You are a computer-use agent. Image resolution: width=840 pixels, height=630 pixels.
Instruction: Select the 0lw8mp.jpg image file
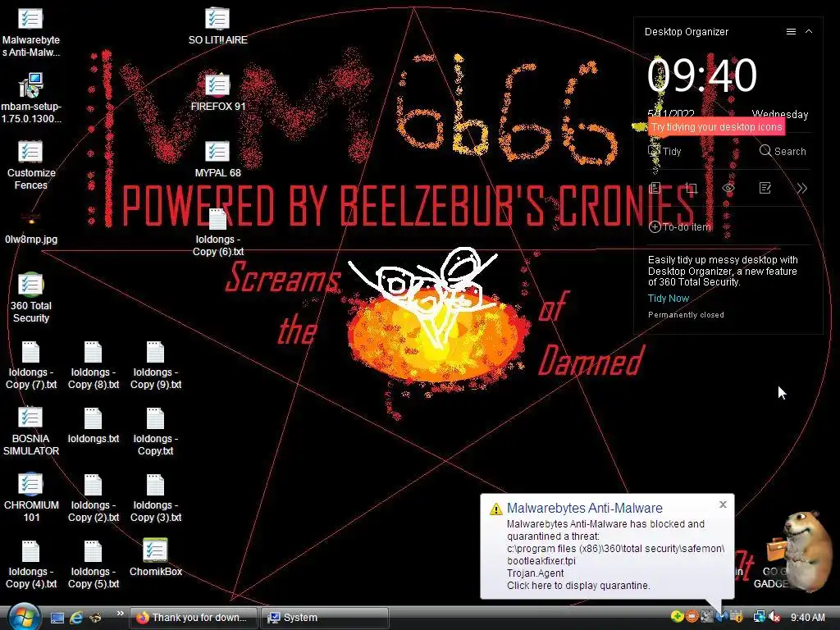click(x=30, y=228)
